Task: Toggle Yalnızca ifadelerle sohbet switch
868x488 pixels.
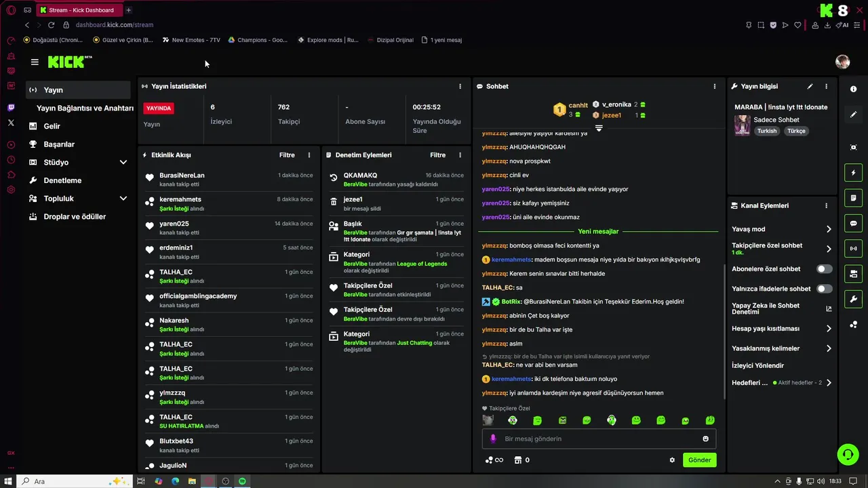Action: 824,289
